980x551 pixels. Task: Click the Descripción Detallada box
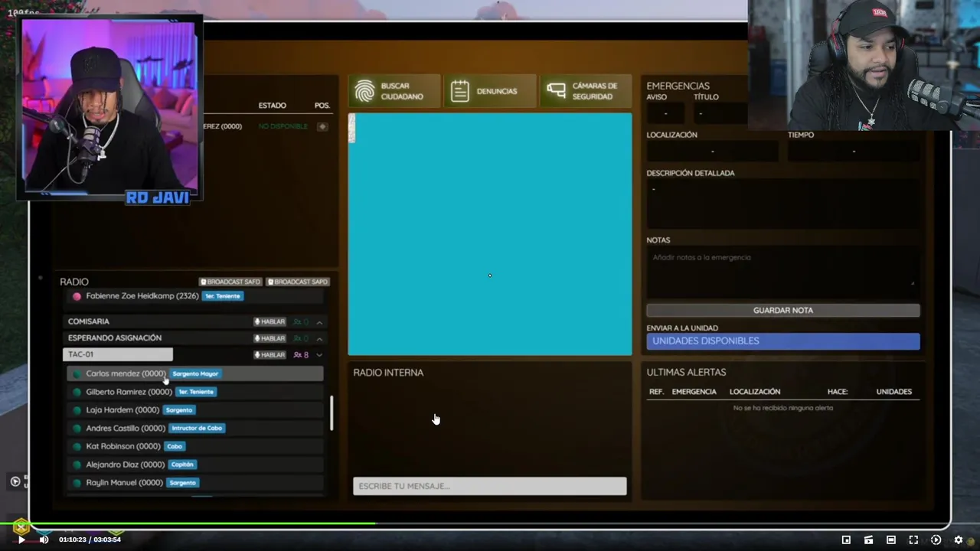pos(783,203)
